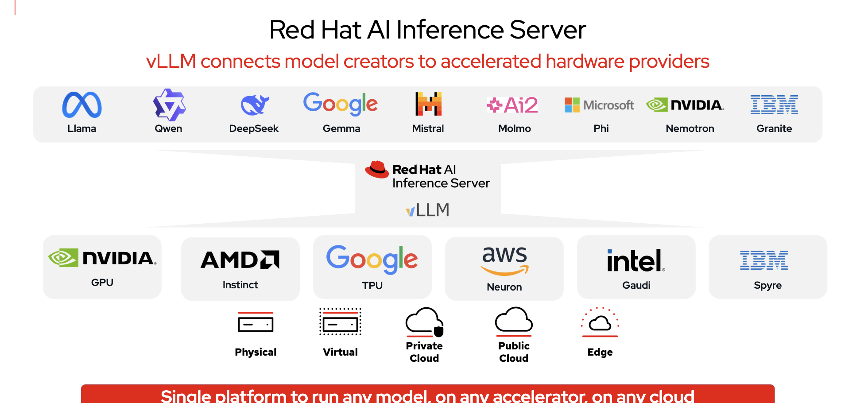This screenshot has height=403, width=868.
Task: Click the "Spyre" label
Action: (x=768, y=286)
